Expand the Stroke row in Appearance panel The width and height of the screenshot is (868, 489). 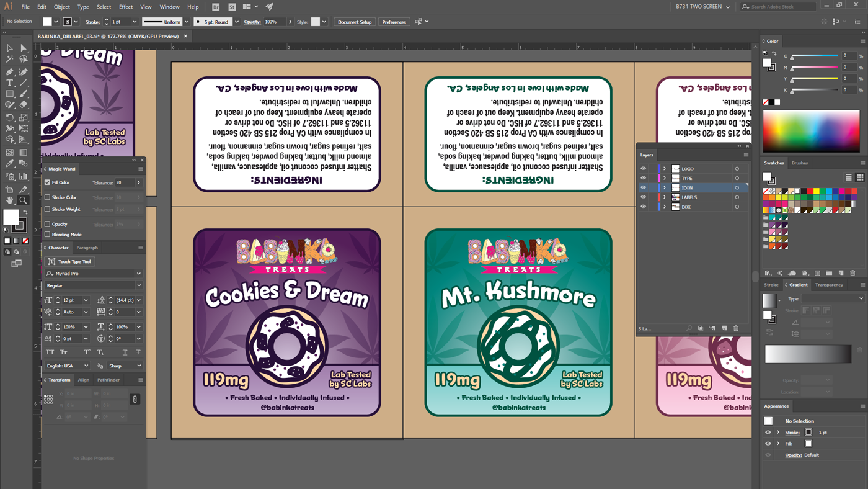tap(778, 433)
